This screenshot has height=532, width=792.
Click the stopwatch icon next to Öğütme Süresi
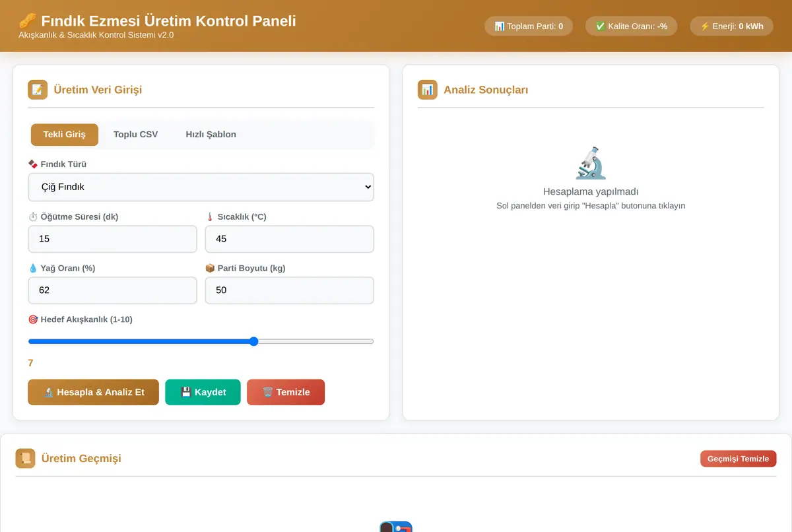pyautogui.click(x=33, y=216)
